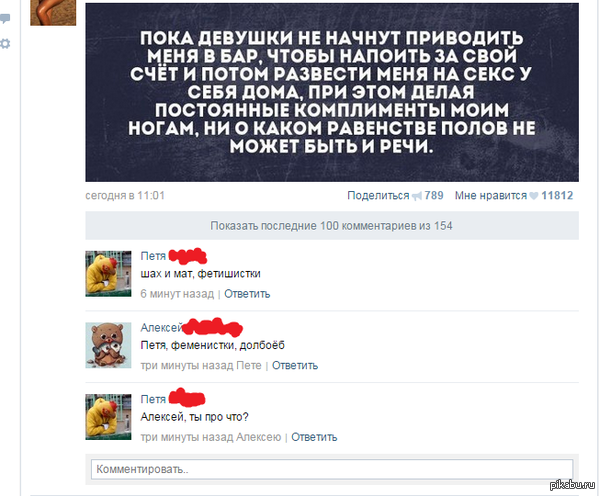
Task: Click the speech bubble icon in left sidebar
Action: [x=5, y=18]
